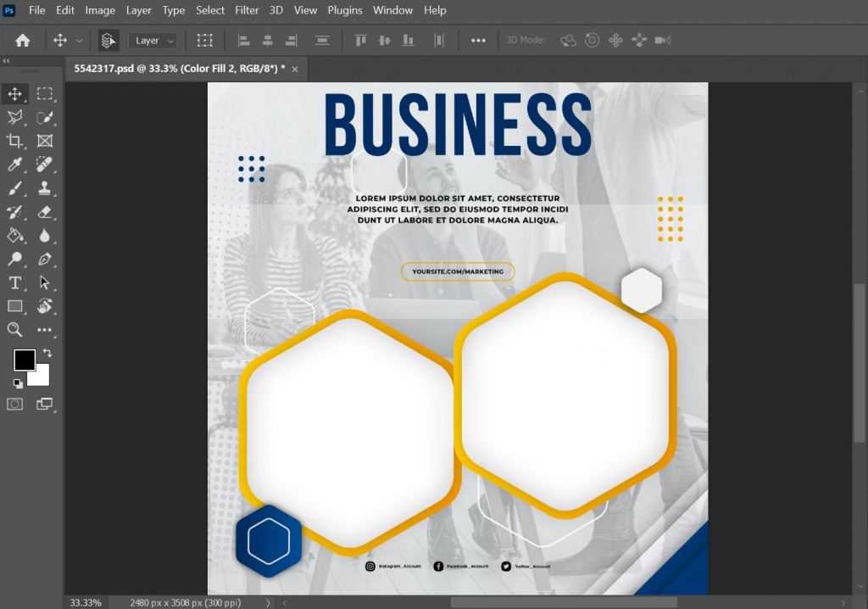Select the Clone Stamp tool
Image resolution: width=868 pixels, height=609 pixels.
(x=46, y=188)
